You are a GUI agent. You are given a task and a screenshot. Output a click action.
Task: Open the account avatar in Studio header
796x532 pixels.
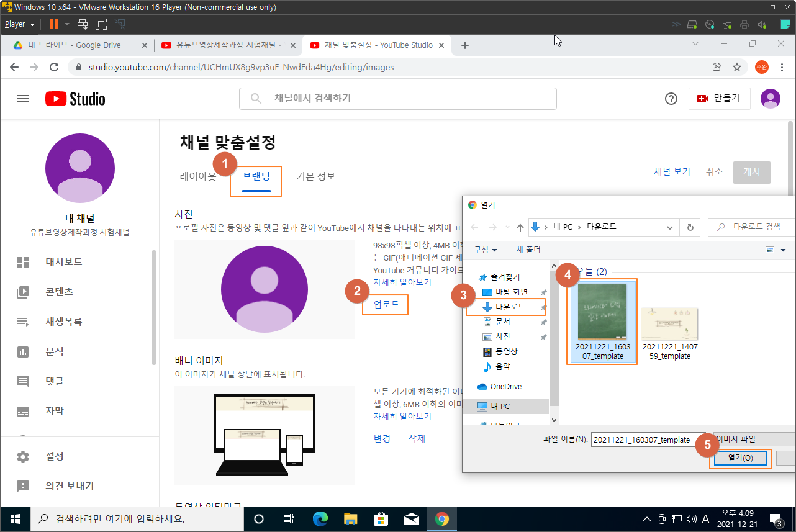771,99
